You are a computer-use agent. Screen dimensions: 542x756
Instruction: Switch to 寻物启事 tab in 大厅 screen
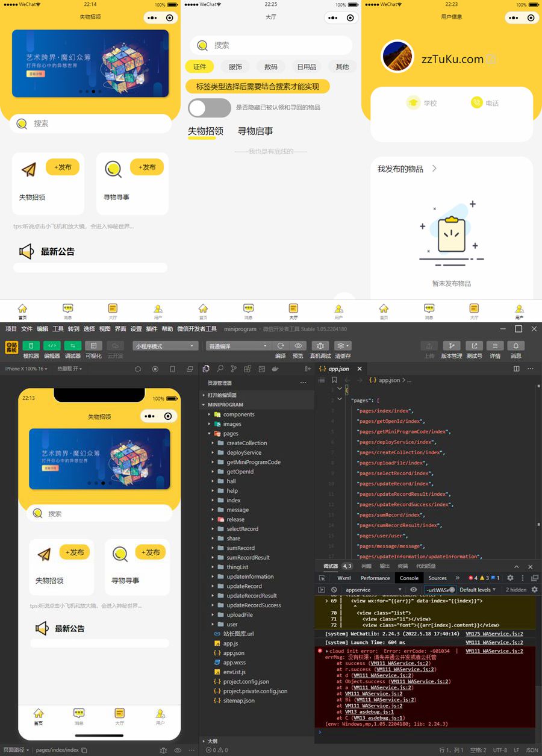pos(255,131)
